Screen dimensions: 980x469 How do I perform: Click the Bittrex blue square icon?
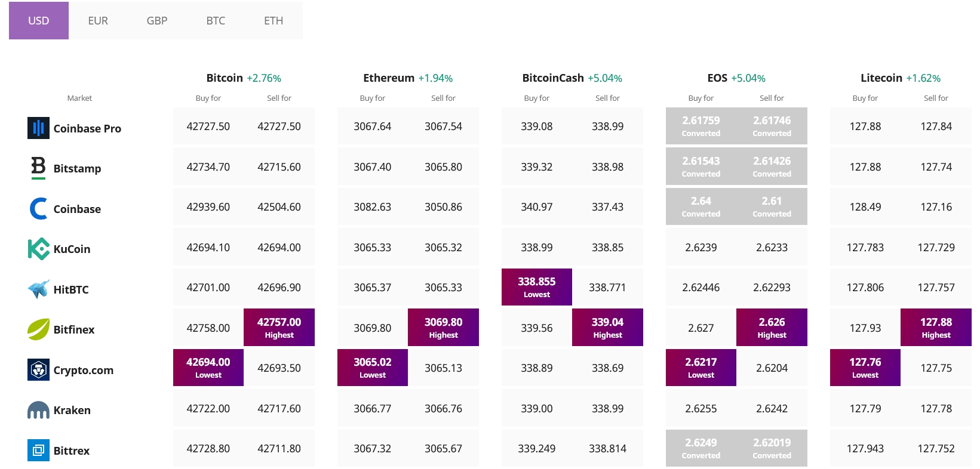38,450
